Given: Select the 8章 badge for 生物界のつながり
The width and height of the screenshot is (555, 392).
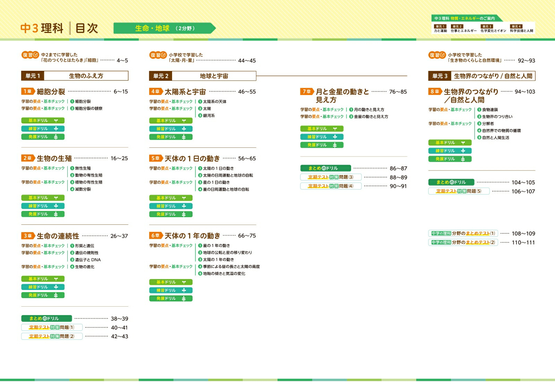Looking at the screenshot, I should (x=435, y=92).
